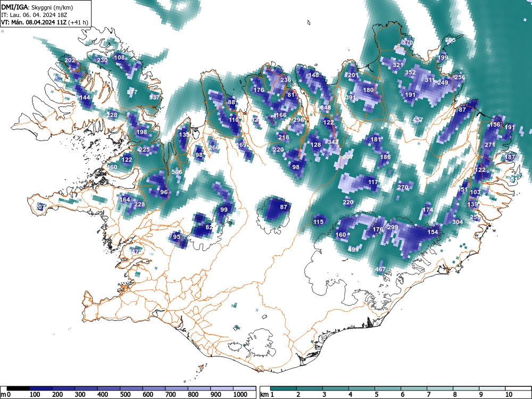Click the visibility value 266
The width and height of the screenshot is (532, 399).
click(214, 147)
